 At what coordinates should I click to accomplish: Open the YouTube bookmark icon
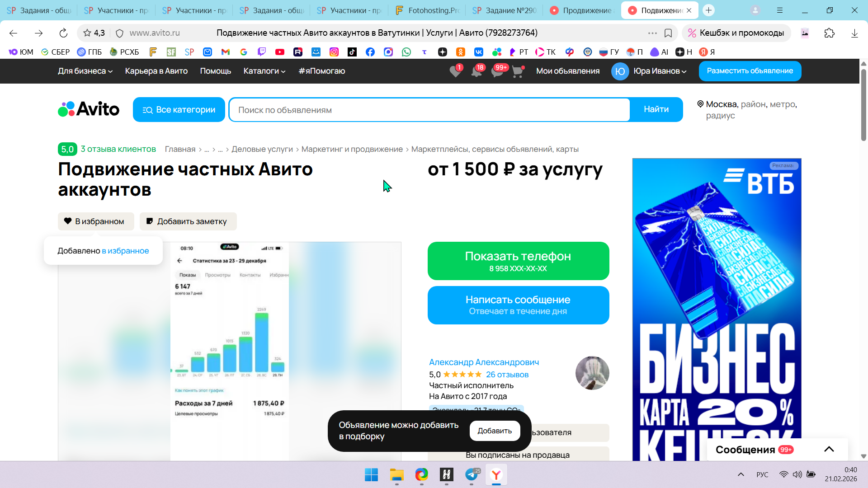pos(280,52)
